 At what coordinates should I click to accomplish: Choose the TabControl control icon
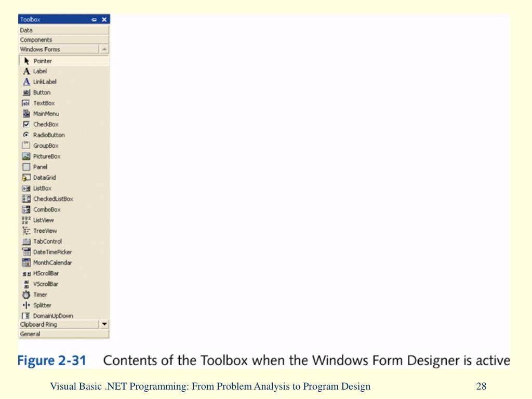click(26, 242)
